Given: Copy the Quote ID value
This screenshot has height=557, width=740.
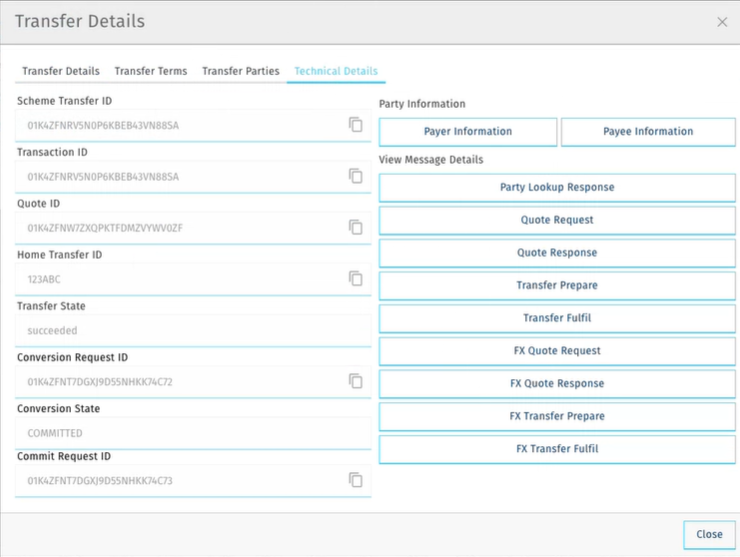Looking at the screenshot, I should [x=355, y=227].
